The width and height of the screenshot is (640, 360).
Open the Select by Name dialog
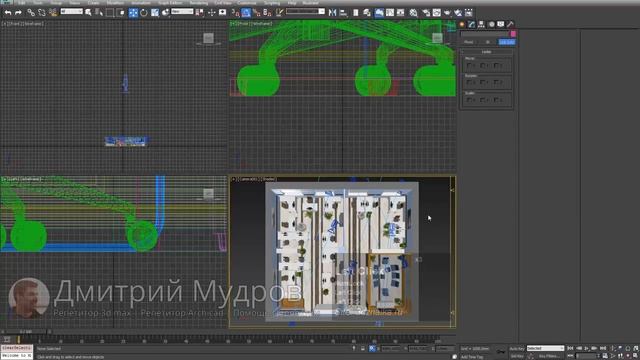click(x=99, y=13)
